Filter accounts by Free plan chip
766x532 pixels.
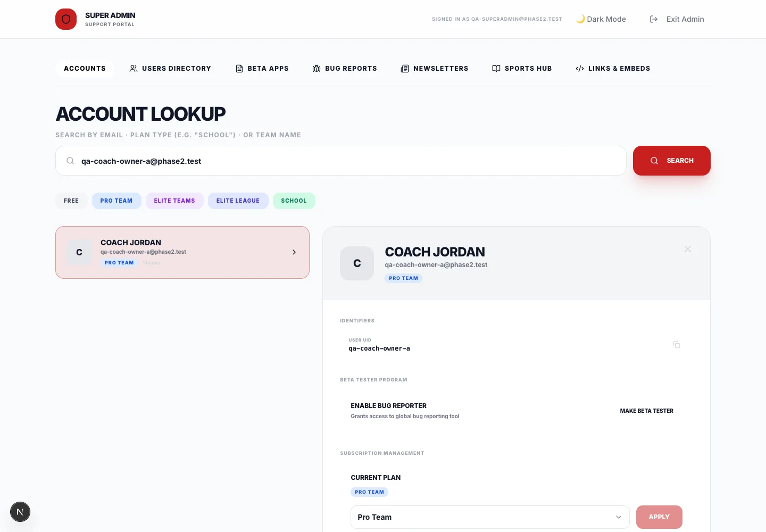[71, 201]
